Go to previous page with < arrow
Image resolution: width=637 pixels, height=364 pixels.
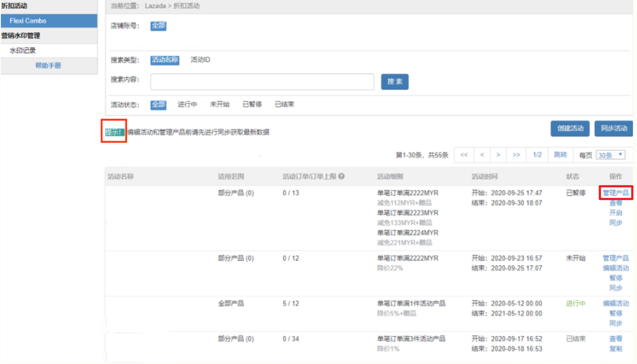click(481, 155)
